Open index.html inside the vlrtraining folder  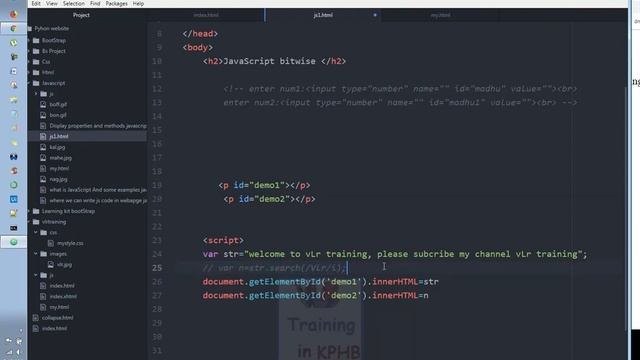(x=62, y=286)
